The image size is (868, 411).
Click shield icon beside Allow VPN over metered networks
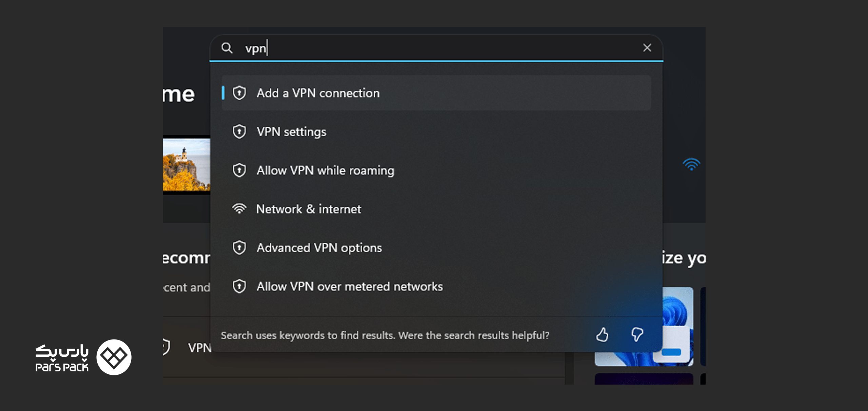239,286
